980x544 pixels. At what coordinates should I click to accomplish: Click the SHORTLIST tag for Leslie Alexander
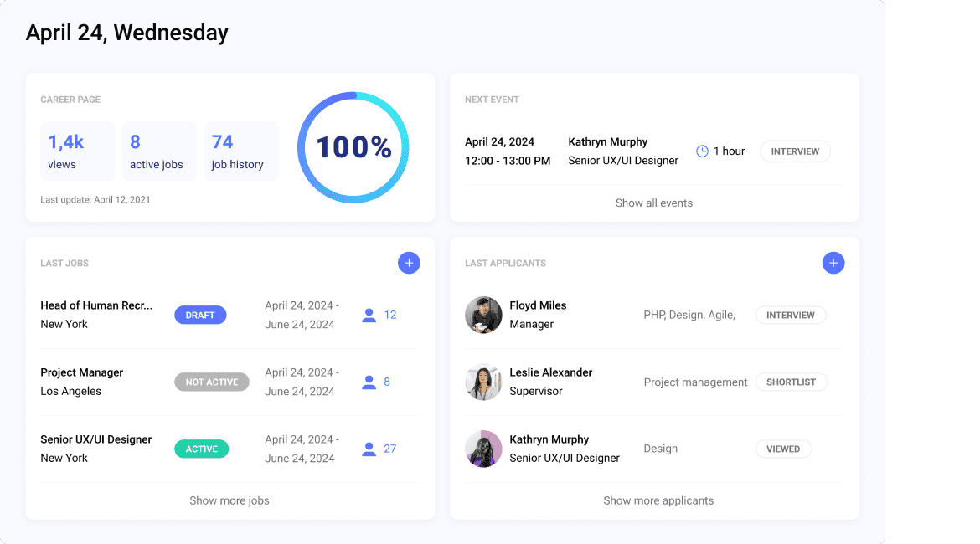point(791,382)
